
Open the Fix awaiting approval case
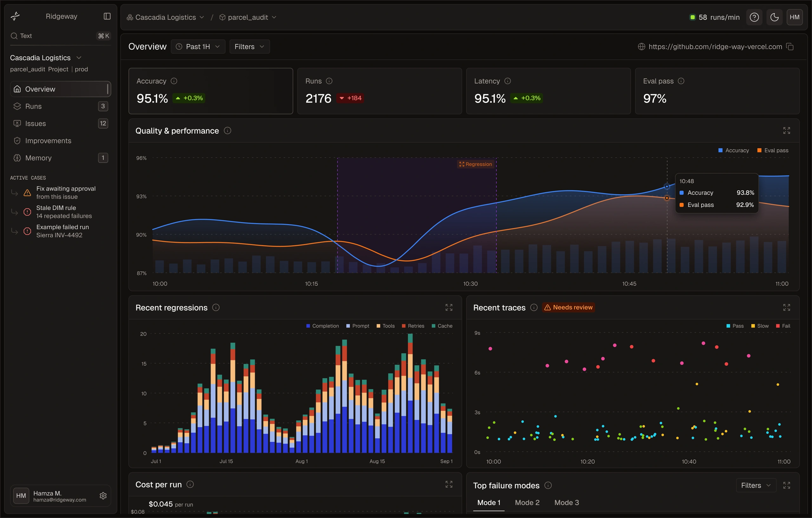point(60,193)
